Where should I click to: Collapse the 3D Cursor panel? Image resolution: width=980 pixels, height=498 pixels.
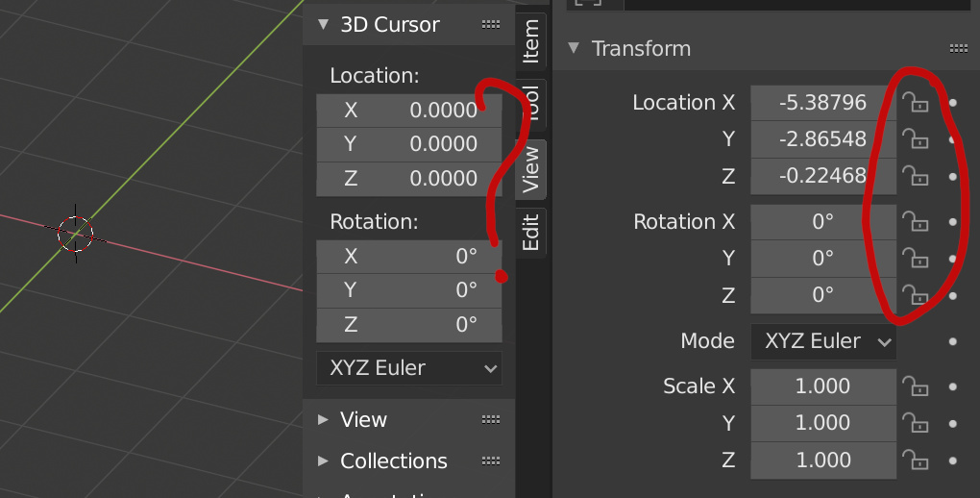tap(323, 24)
